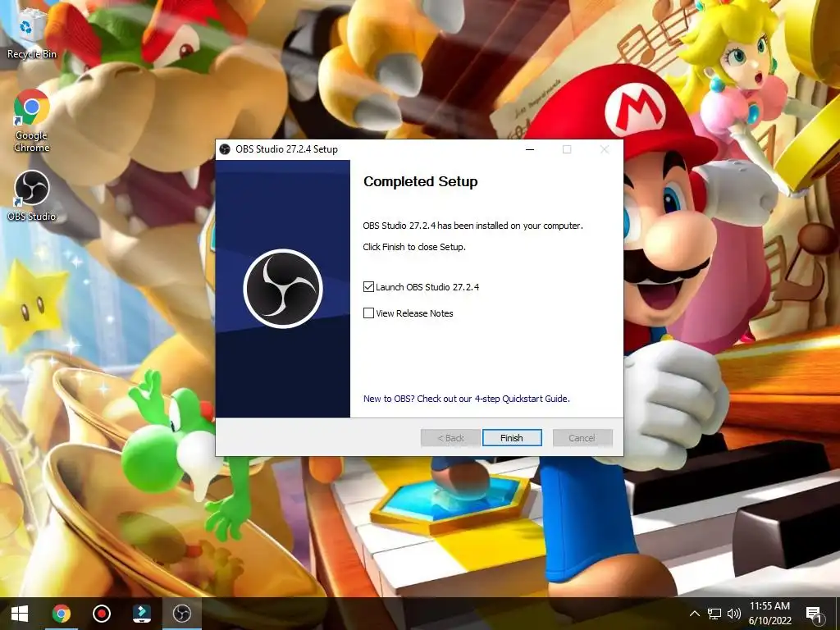Screen dimensions: 840x630
Task: Open the Recycle Bin desktop icon
Action: tap(31, 34)
